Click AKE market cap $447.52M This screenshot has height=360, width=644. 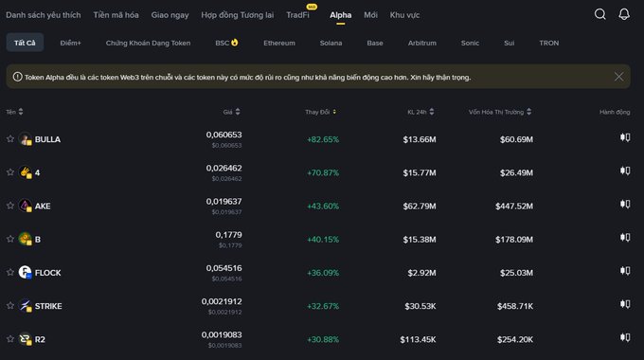(514, 206)
